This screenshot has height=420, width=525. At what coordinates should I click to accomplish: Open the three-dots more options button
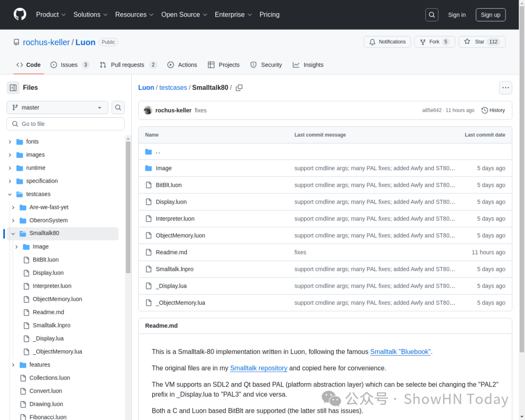pos(505,88)
